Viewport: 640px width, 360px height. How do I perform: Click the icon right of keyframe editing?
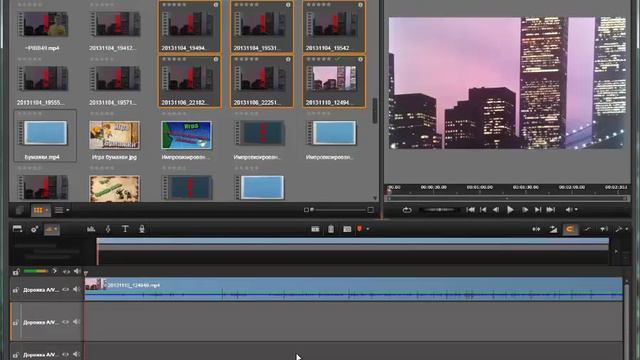tap(603, 229)
